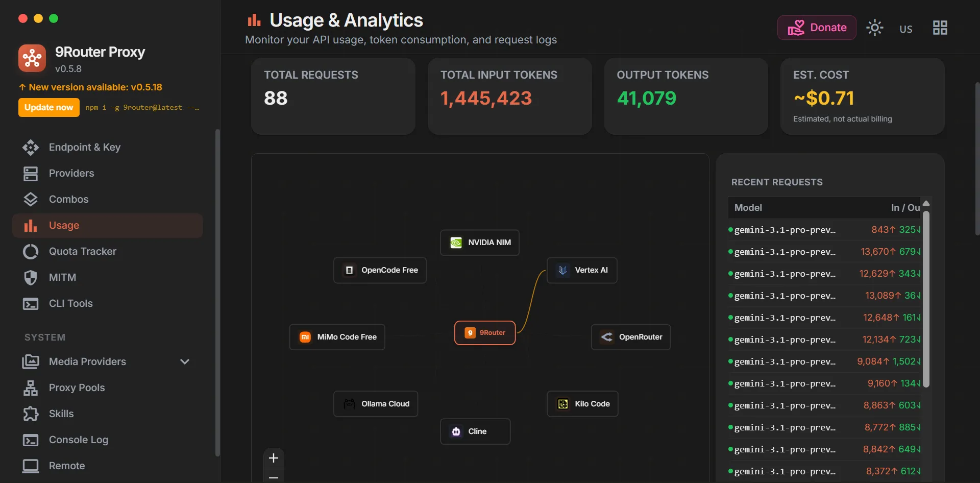Click the grid layout icon in header

940,28
